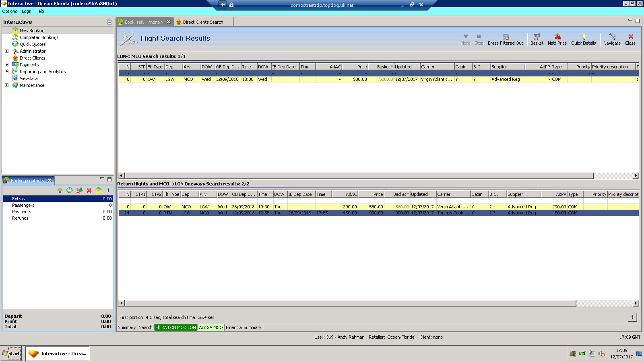644x362 pixels.
Task: Click the red X delete icon in Booking contents
Action: point(89,190)
